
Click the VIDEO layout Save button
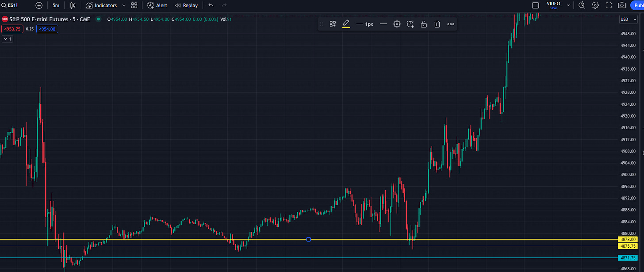553,8
